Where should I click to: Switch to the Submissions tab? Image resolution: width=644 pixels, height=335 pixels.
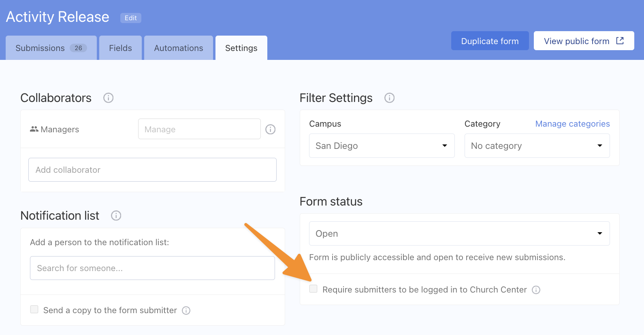(51, 48)
